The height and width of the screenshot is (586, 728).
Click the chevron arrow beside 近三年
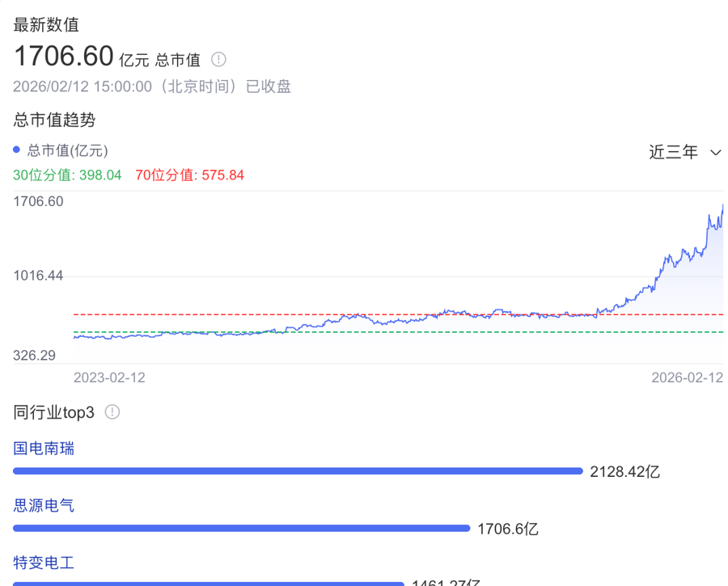pyautogui.click(x=715, y=153)
